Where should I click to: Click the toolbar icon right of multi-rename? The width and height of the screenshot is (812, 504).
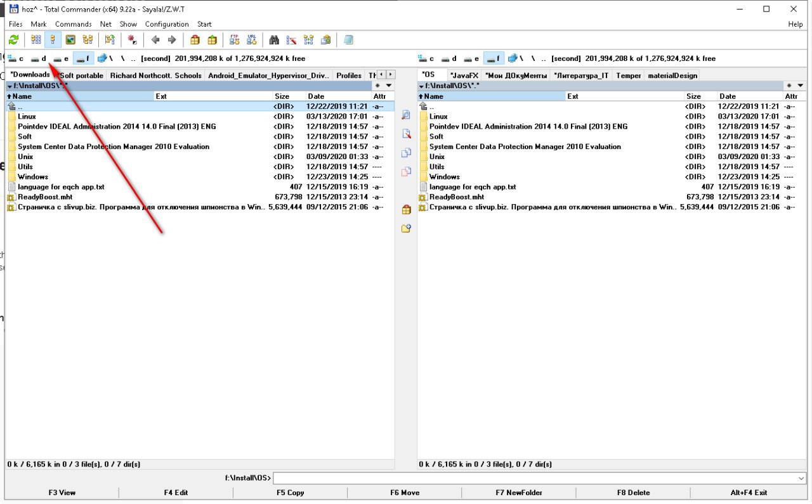click(308, 40)
